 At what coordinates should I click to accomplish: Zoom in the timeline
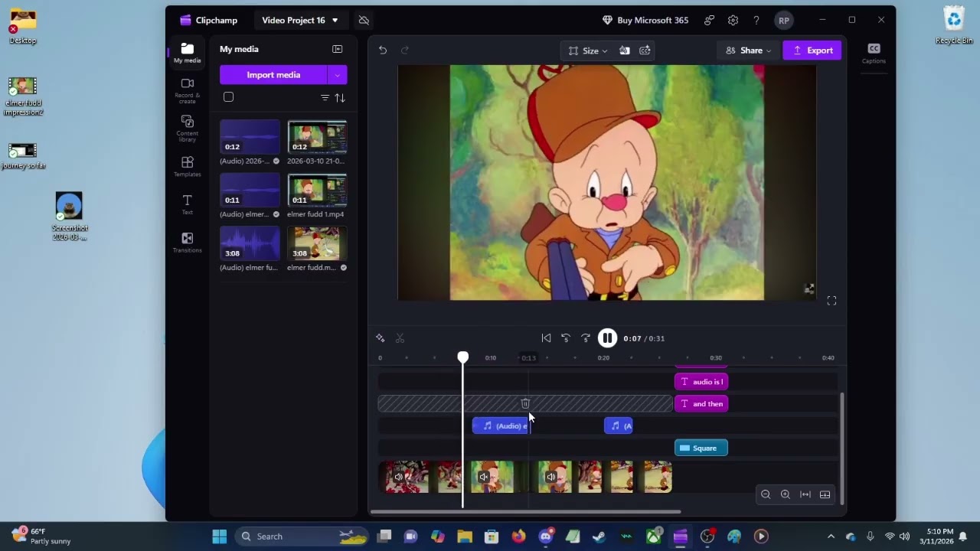click(785, 494)
